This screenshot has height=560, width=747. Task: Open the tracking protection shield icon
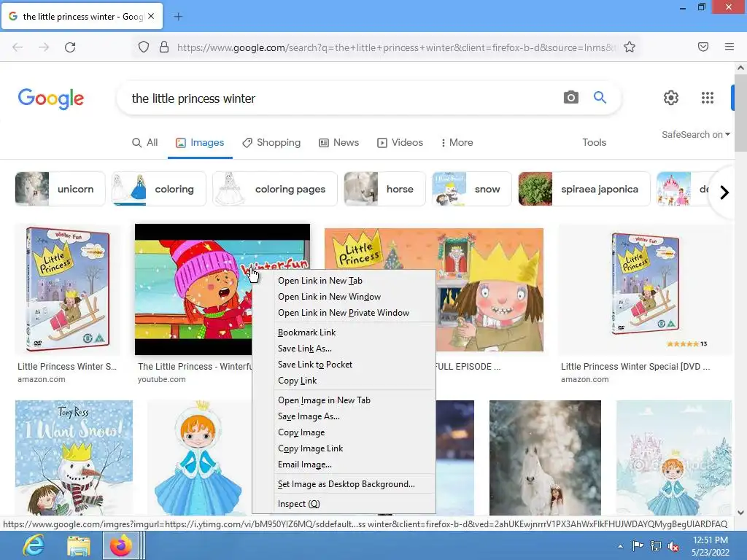pyautogui.click(x=144, y=47)
